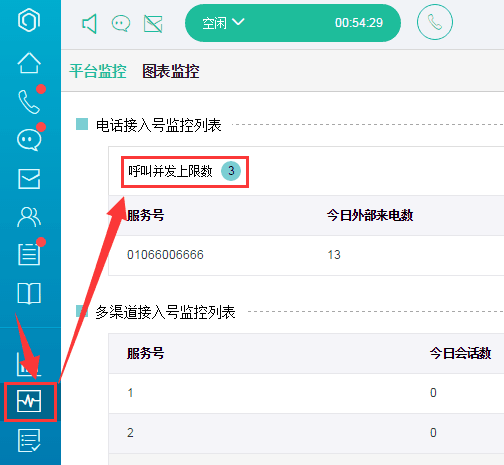This screenshot has height=465, width=504.
Task: Open the mail envelope sidebar icon
Action: point(29,179)
